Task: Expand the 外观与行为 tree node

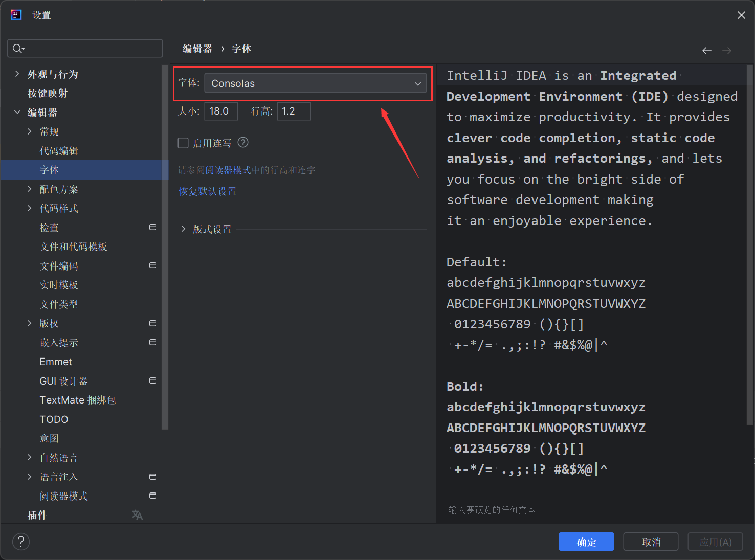Action: click(x=17, y=74)
